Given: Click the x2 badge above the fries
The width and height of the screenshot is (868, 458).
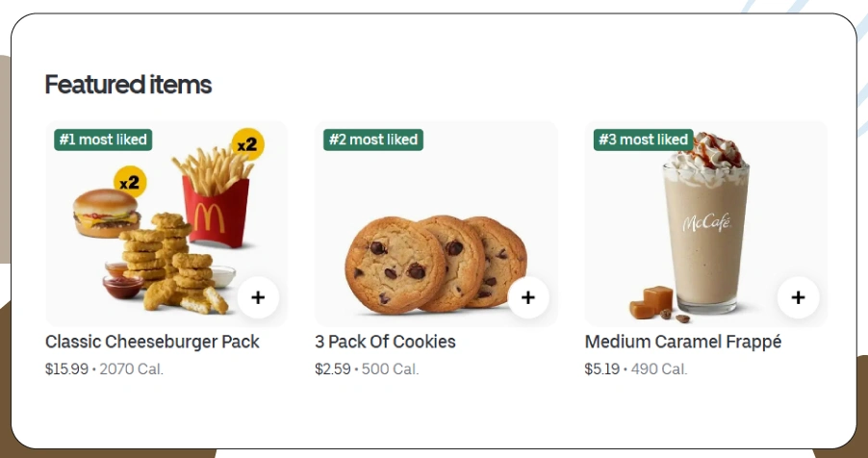Looking at the screenshot, I should pos(247,144).
